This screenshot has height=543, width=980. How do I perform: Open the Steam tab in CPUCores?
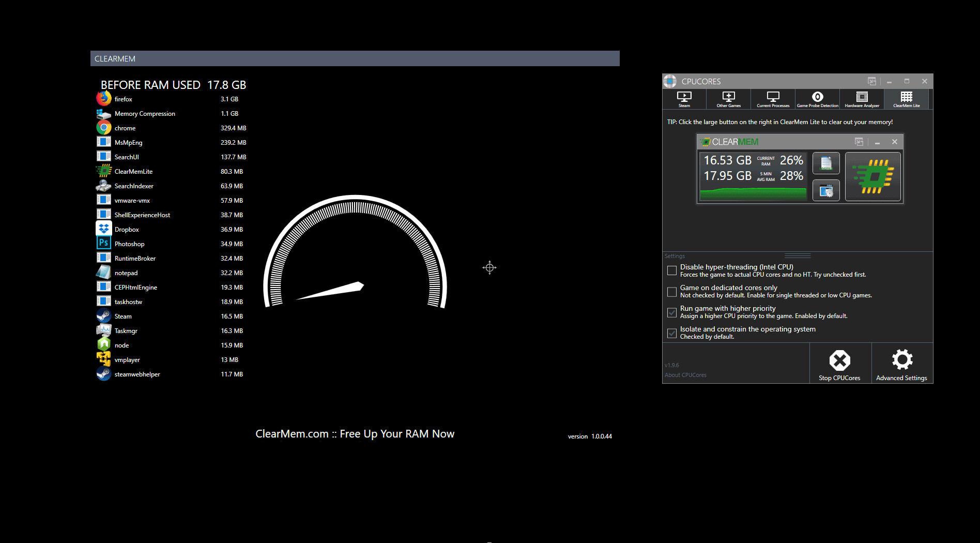[x=684, y=99]
